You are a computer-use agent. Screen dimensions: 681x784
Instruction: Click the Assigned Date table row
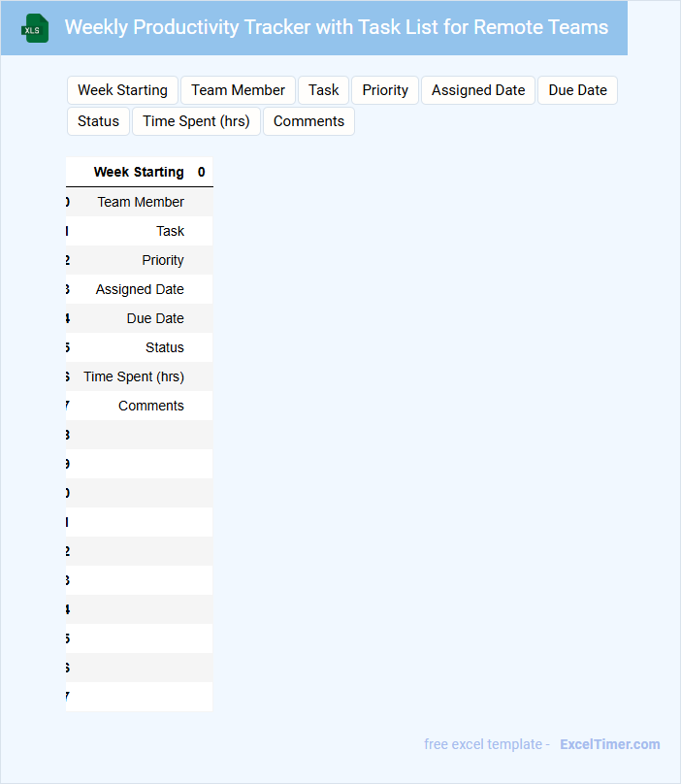pos(139,289)
